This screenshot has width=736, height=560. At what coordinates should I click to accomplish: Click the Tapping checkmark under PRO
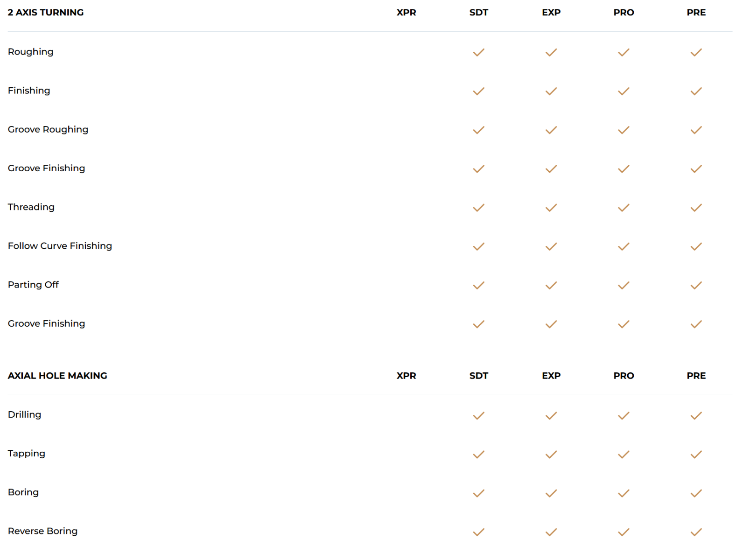[624, 454]
